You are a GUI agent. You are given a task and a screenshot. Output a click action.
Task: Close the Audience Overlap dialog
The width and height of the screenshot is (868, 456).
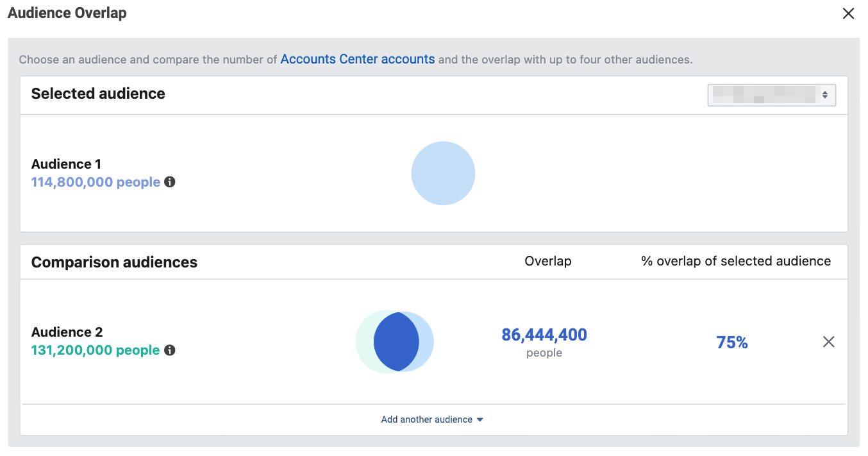click(848, 13)
